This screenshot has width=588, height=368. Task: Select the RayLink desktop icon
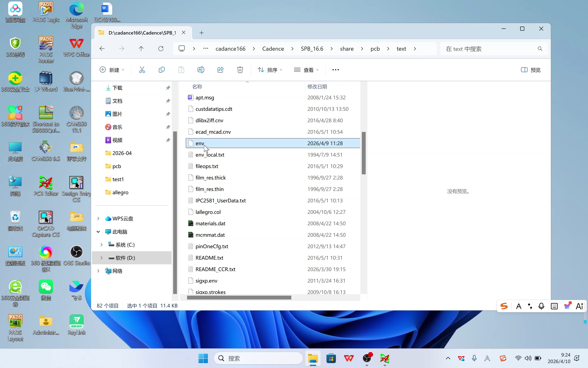[x=77, y=325]
